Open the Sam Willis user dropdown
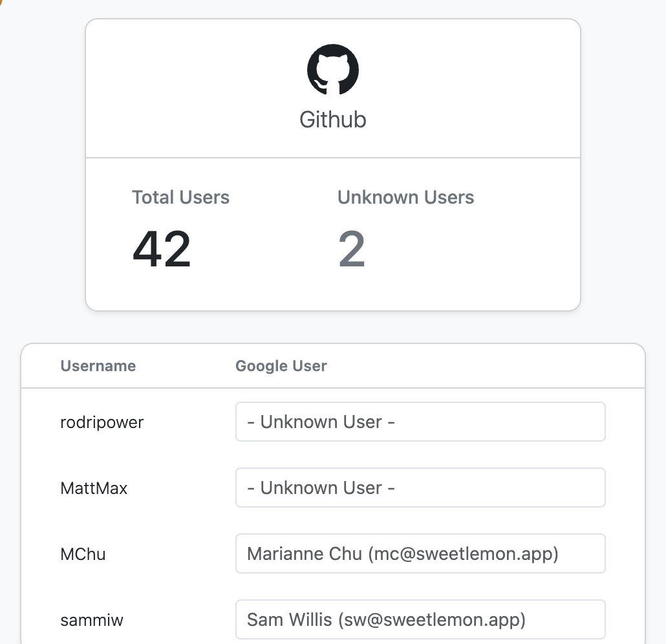This screenshot has height=644, width=666. 420,619
